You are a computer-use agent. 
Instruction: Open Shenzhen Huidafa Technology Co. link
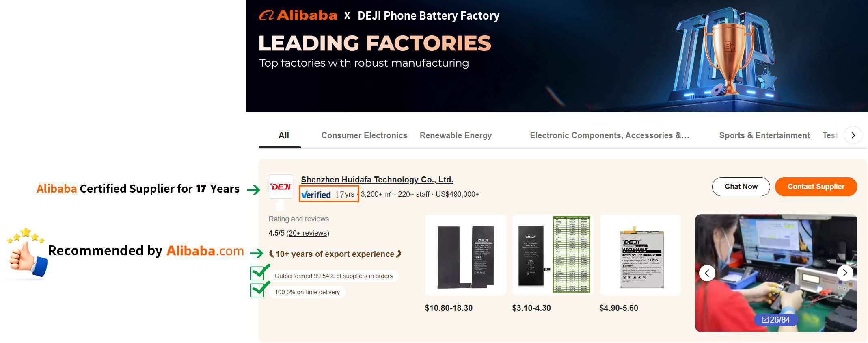(x=377, y=180)
